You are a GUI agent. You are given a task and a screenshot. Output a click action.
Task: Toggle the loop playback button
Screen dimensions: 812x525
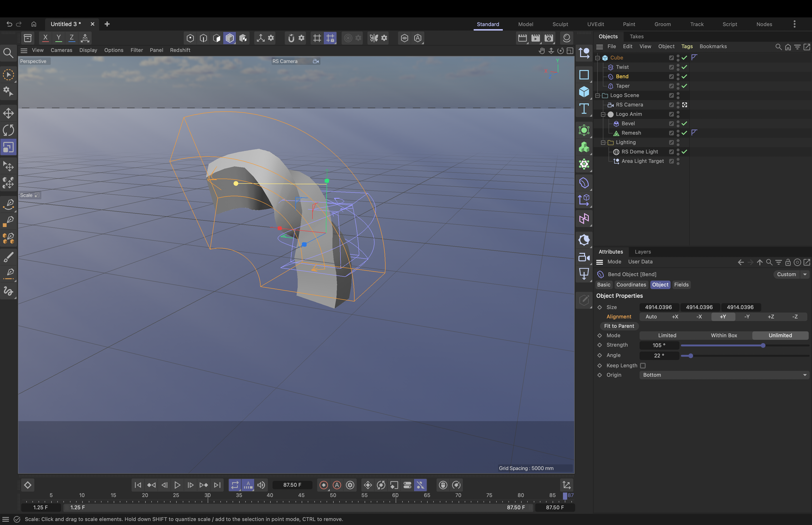point(235,485)
